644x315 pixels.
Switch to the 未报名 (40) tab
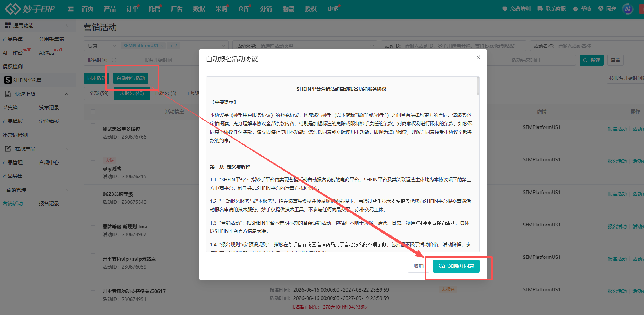(132, 93)
